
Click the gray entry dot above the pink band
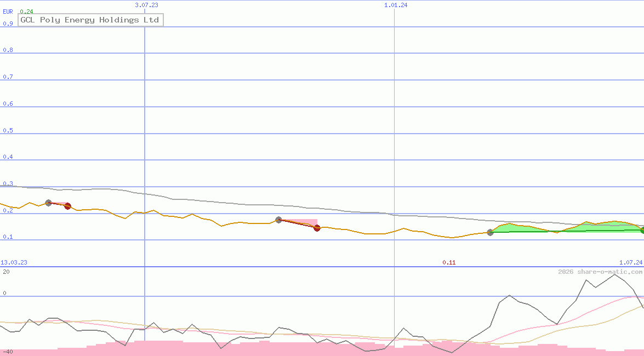point(278,220)
